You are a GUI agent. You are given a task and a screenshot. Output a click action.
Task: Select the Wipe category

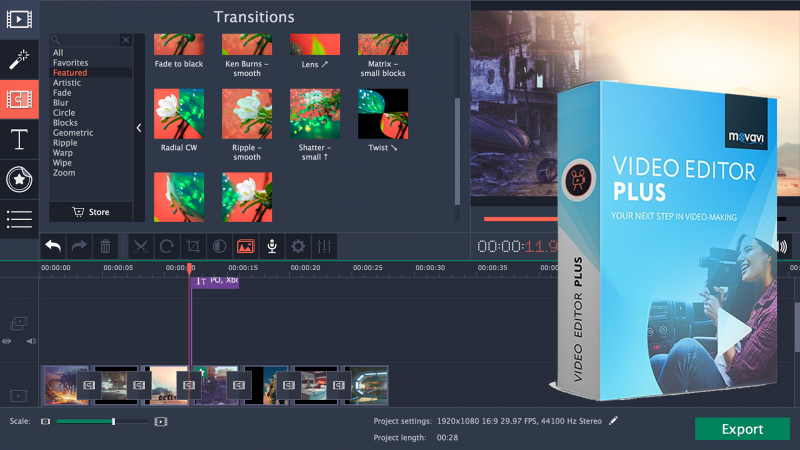62,163
